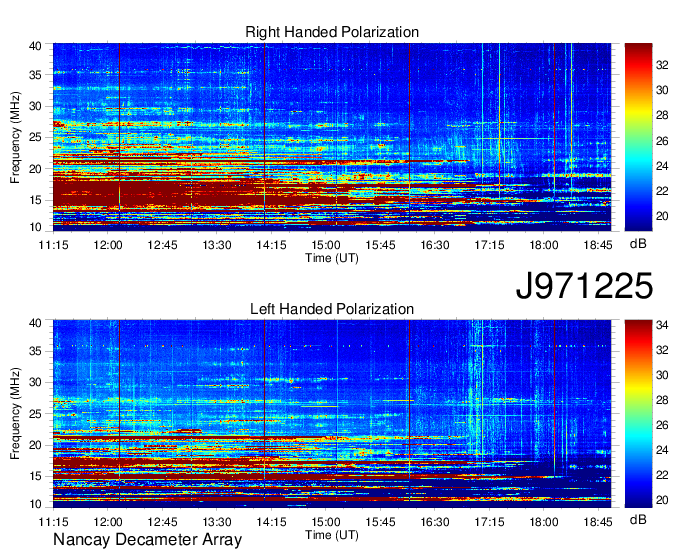Screen dimensions: 680x552
Task: Click Time (UT) label under Right Handed plot
Action: pos(332,258)
